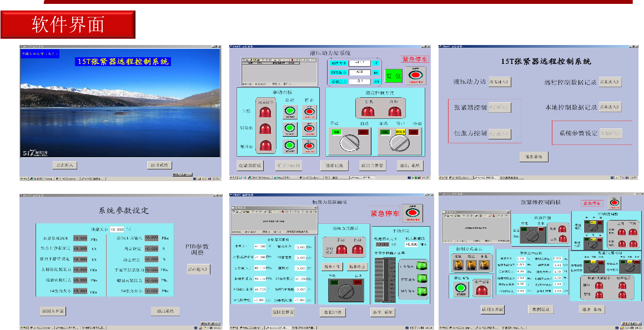Image resolution: width=644 pixels, height=330 pixels.
Task: Switch the temperature rotary selector to 冷却
Action: coord(399,143)
